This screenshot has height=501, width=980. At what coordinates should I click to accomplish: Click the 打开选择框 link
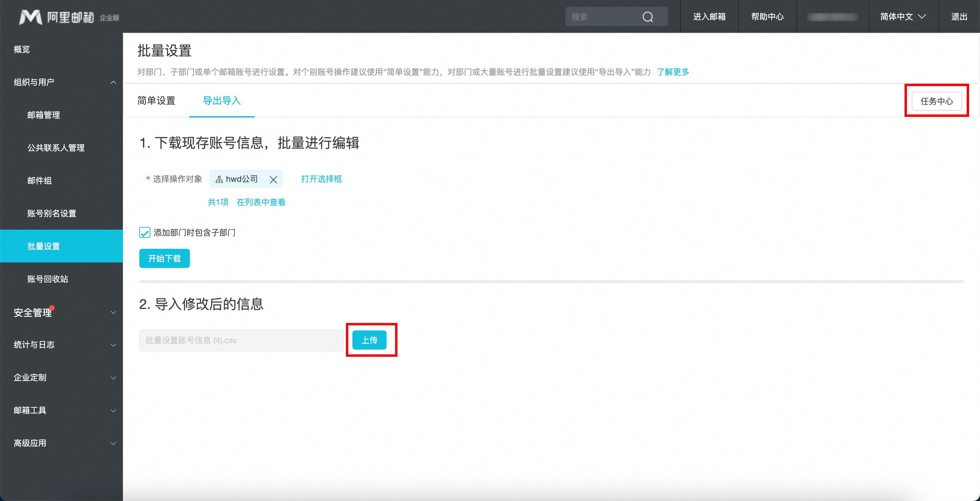(x=321, y=179)
